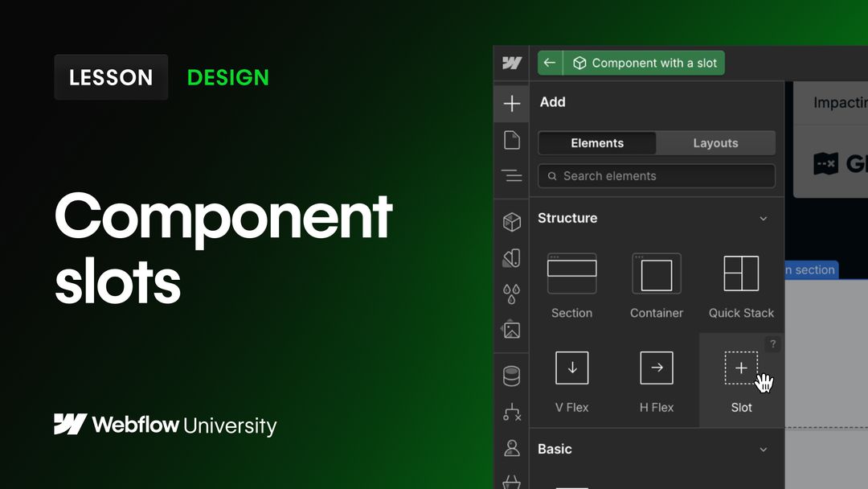The height and width of the screenshot is (489, 868).
Task: Open the Assets panel
Action: click(512, 330)
